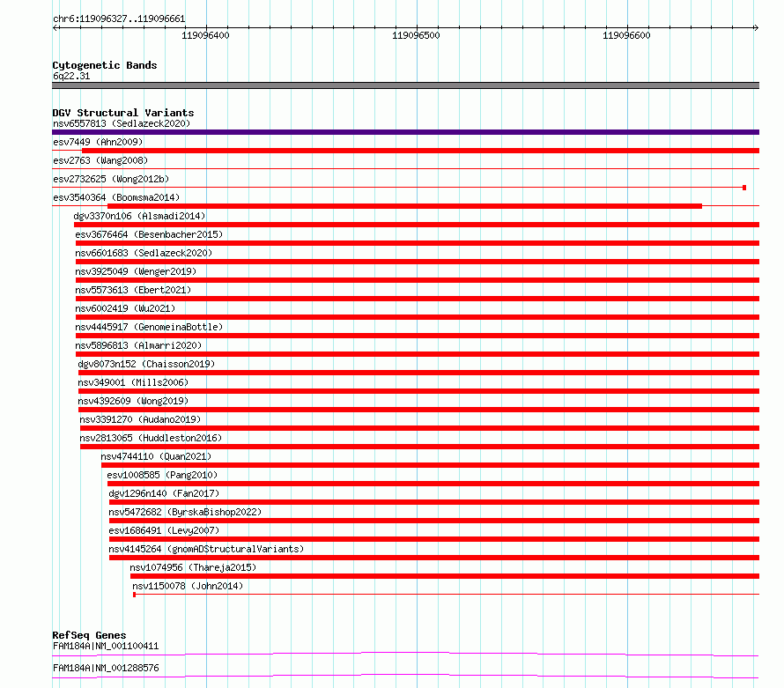The height and width of the screenshot is (688, 784).
Task: Open the nsv4145264 (gnomADStructuralVariants) label
Action: (206, 549)
